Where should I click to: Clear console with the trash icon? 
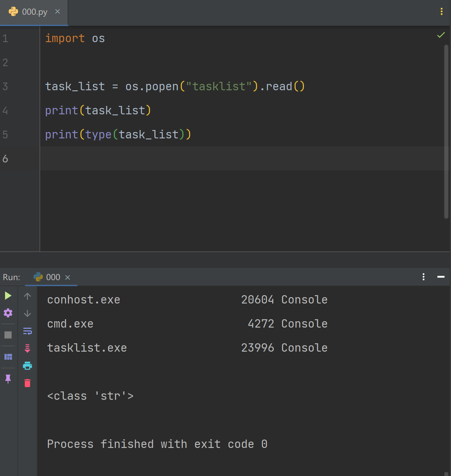pyautogui.click(x=27, y=383)
